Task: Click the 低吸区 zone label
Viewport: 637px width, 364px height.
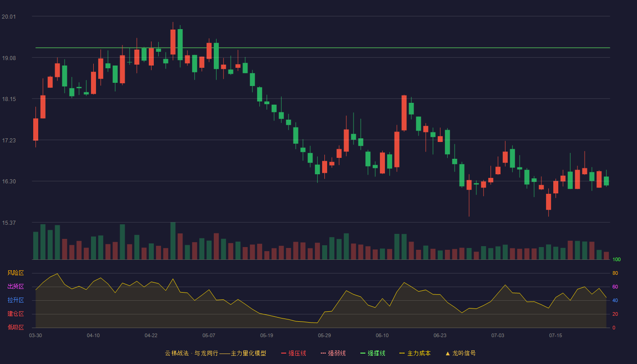Action: pyautogui.click(x=15, y=327)
